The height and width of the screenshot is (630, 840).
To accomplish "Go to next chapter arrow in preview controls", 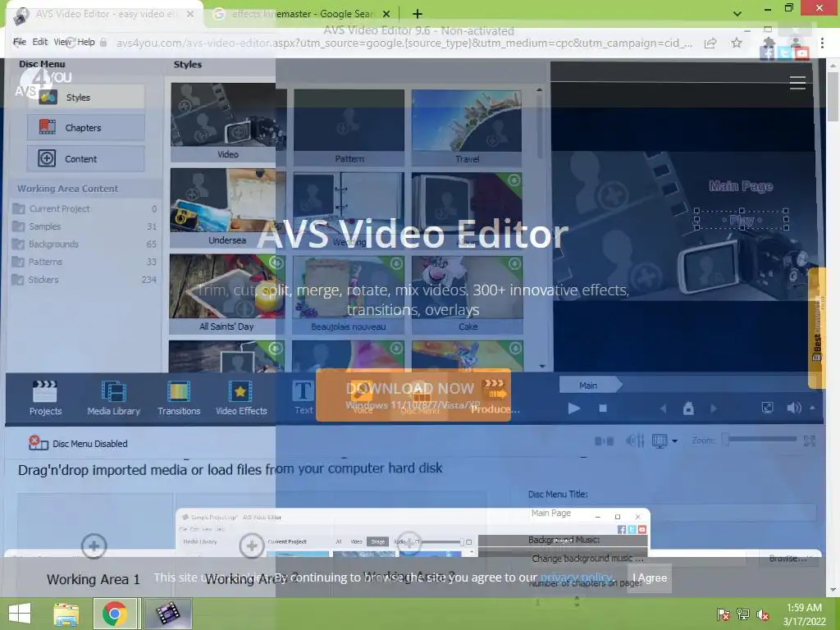I will click(x=714, y=409).
